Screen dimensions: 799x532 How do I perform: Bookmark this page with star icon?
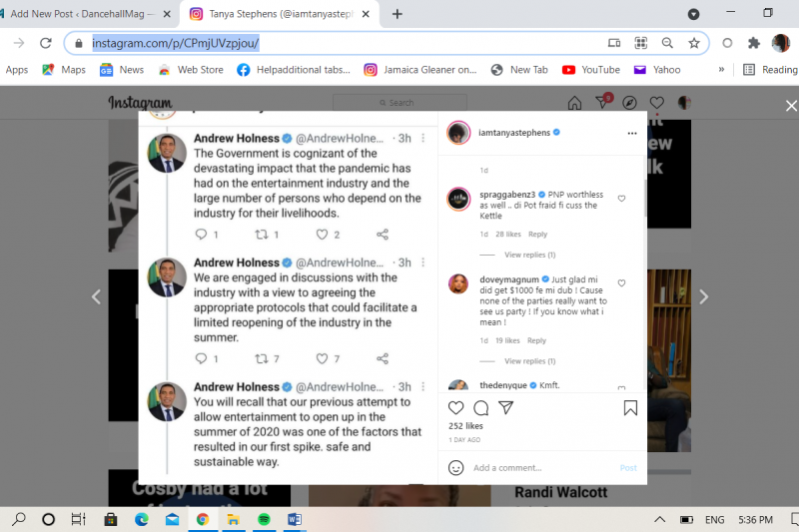(x=693, y=43)
